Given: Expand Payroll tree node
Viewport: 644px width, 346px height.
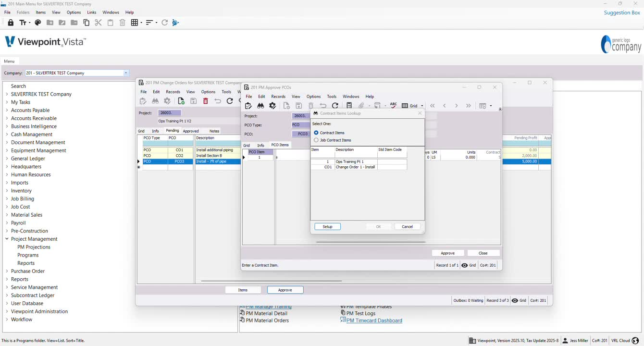Looking at the screenshot, I should coord(7,223).
